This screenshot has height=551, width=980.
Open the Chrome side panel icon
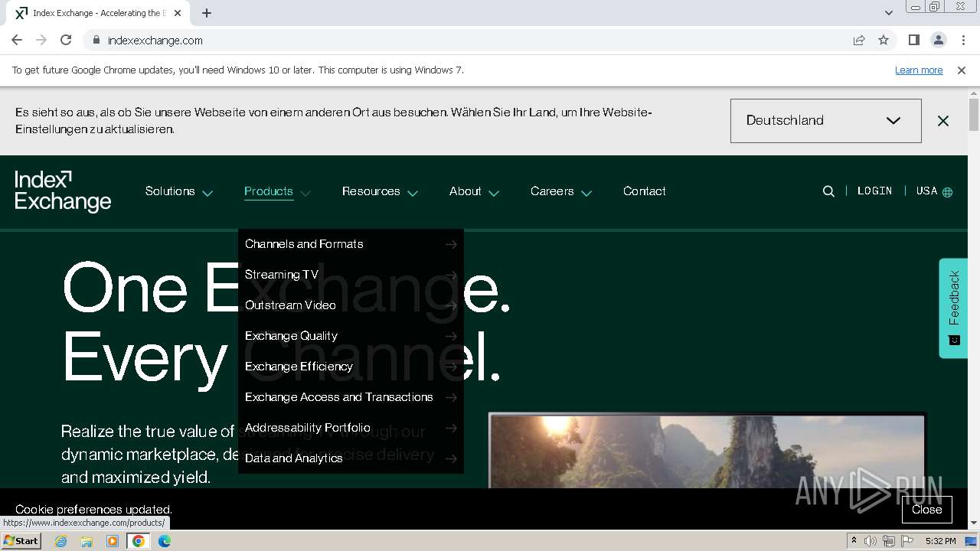[913, 40]
